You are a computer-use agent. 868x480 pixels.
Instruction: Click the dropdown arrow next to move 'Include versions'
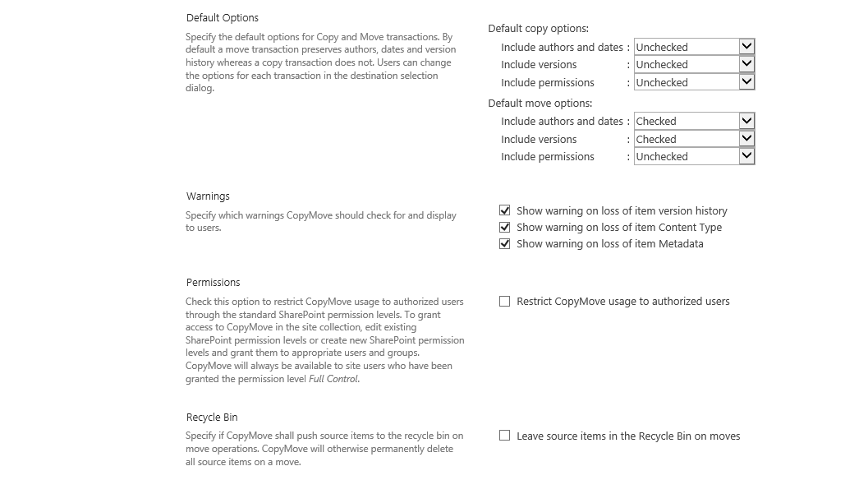click(x=748, y=139)
